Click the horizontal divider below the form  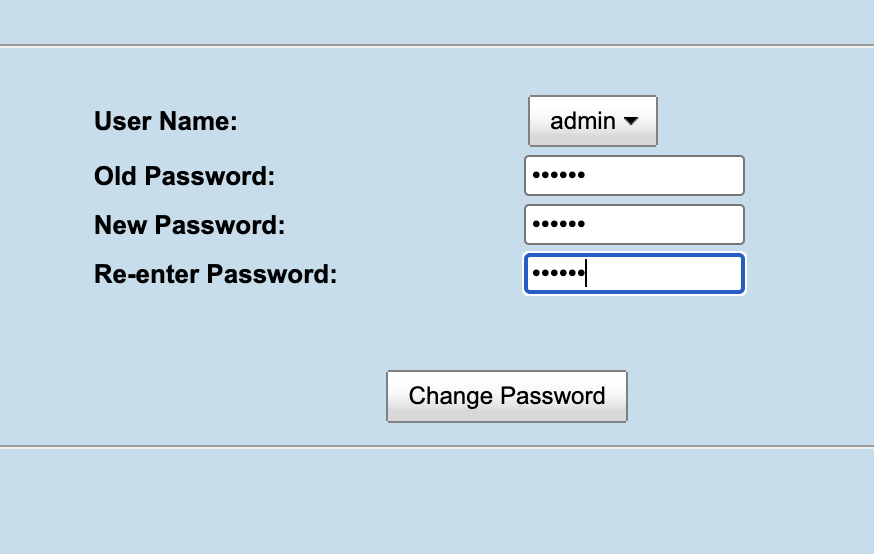(x=437, y=446)
